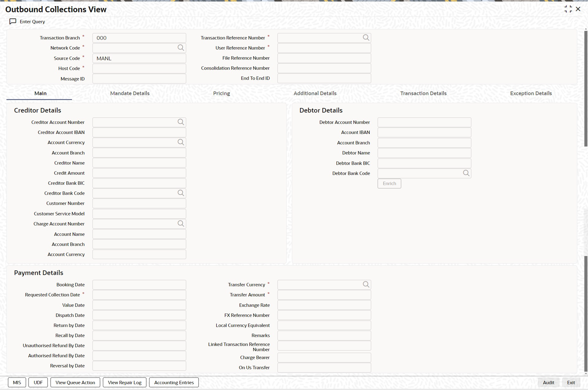Image resolution: width=588 pixels, height=390 pixels.
Task: Go to Transaction Details tab
Action: [423, 93]
